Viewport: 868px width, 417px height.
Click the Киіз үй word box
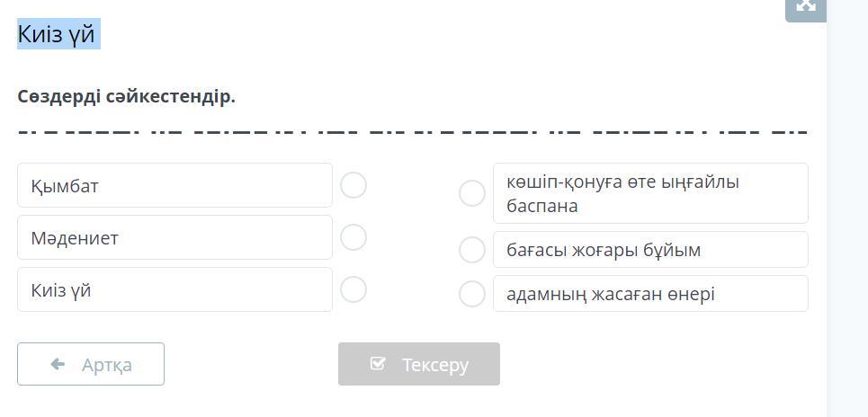click(174, 289)
